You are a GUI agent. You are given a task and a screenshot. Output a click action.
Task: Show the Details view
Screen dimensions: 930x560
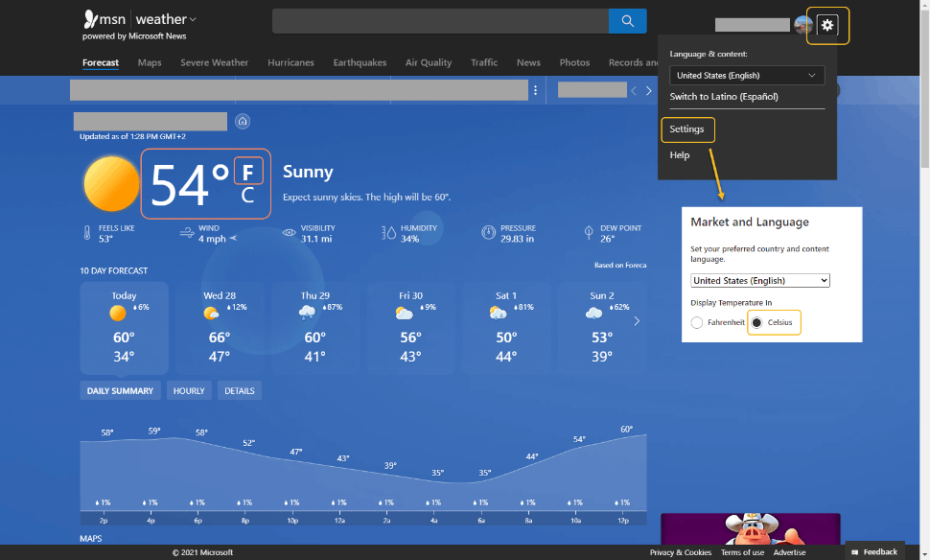[x=239, y=391]
